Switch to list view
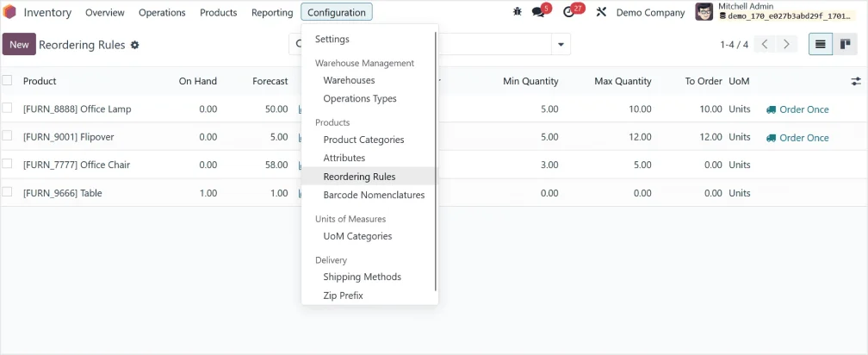 pos(821,44)
